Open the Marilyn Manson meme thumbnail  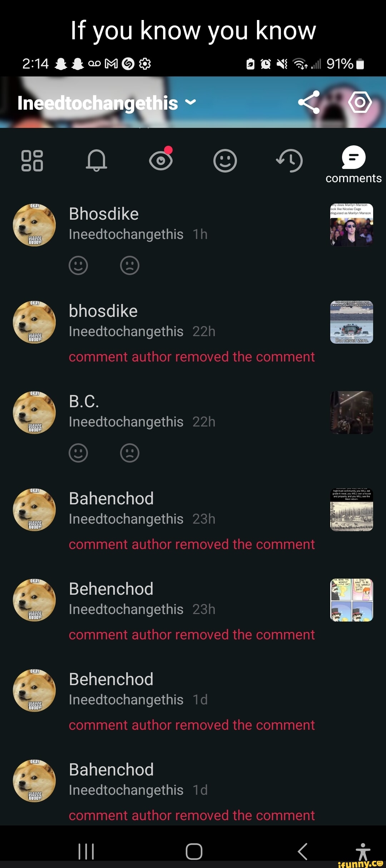tap(352, 225)
